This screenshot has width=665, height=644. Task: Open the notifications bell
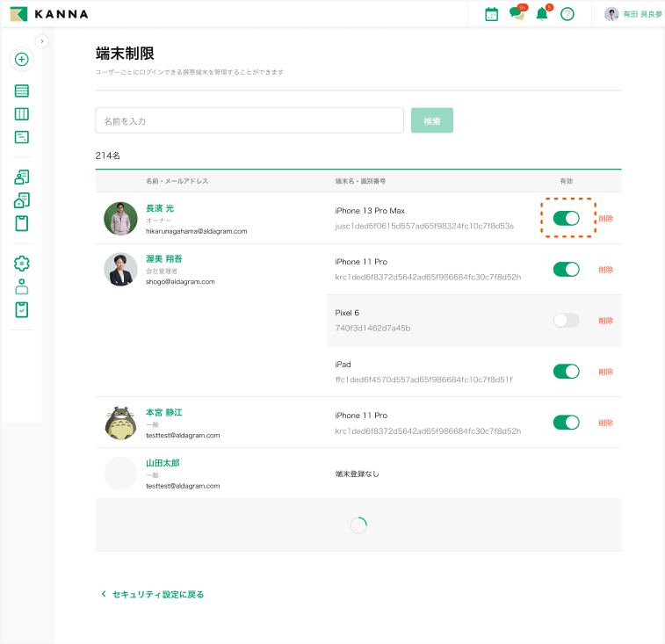pyautogui.click(x=542, y=14)
